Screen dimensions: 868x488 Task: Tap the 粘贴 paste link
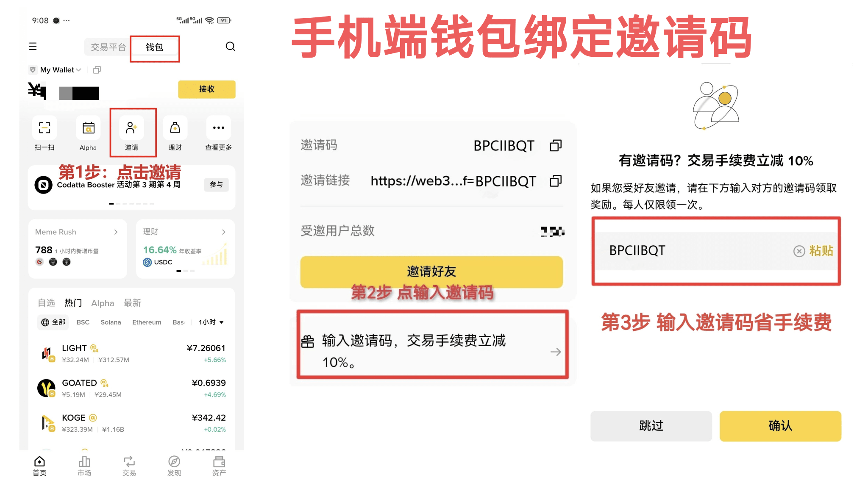(821, 251)
